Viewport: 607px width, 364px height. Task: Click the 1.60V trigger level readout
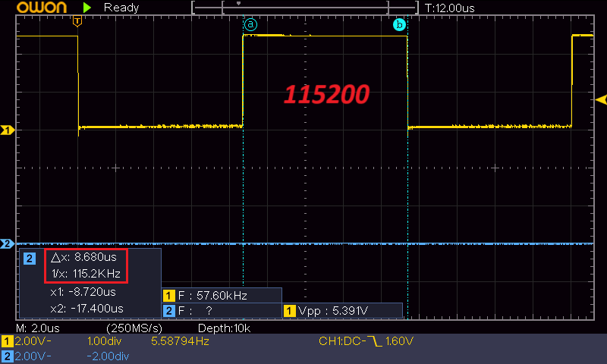tap(400, 341)
